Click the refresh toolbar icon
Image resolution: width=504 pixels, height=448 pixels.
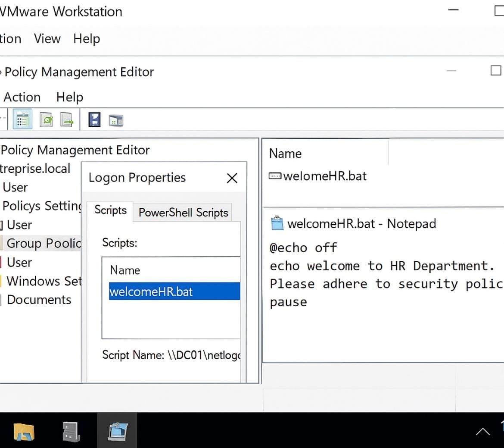pyautogui.click(x=46, y=120)
